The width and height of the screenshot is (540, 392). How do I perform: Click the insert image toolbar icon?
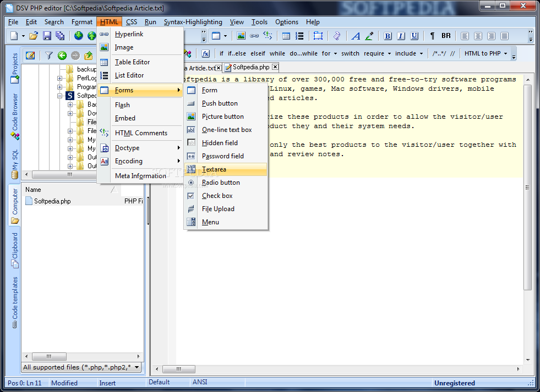tap(241, 36)
